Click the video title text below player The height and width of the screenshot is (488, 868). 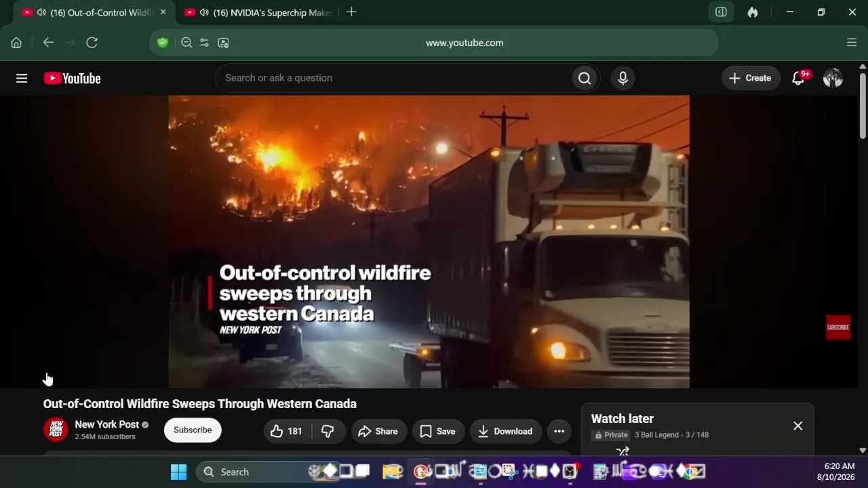point(200,404)
